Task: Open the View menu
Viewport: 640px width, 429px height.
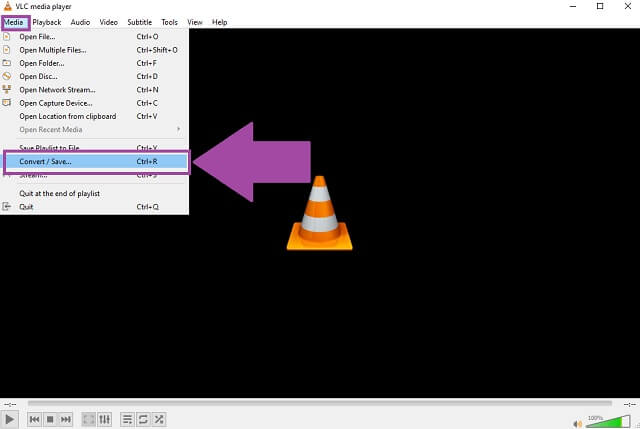Action: pyautogui.click(x=195, y=22)
